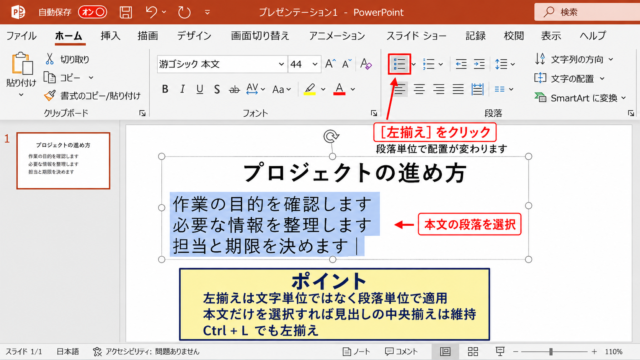Toggle underline formatting
Screen dimensions: 640x360
coord(200,89)
